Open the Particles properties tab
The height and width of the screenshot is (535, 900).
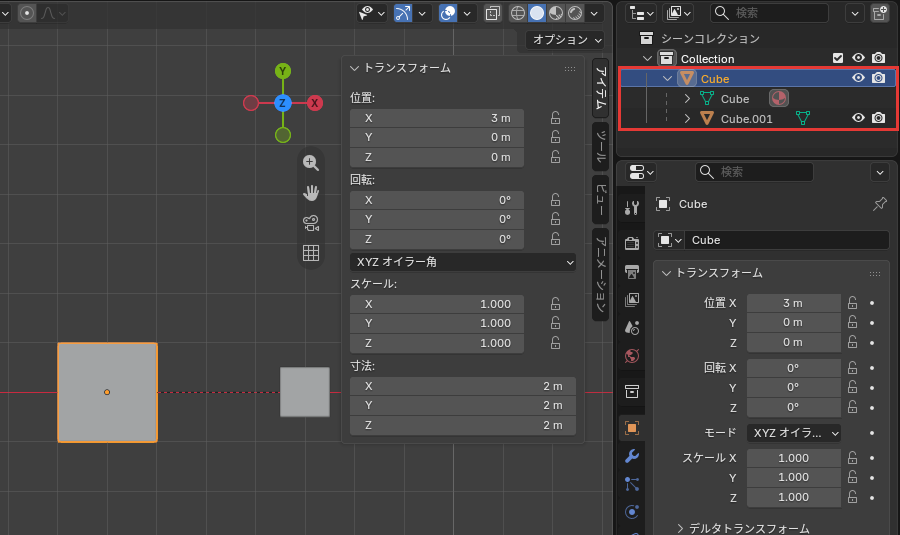pyautogui.click(x=632, y=484)
